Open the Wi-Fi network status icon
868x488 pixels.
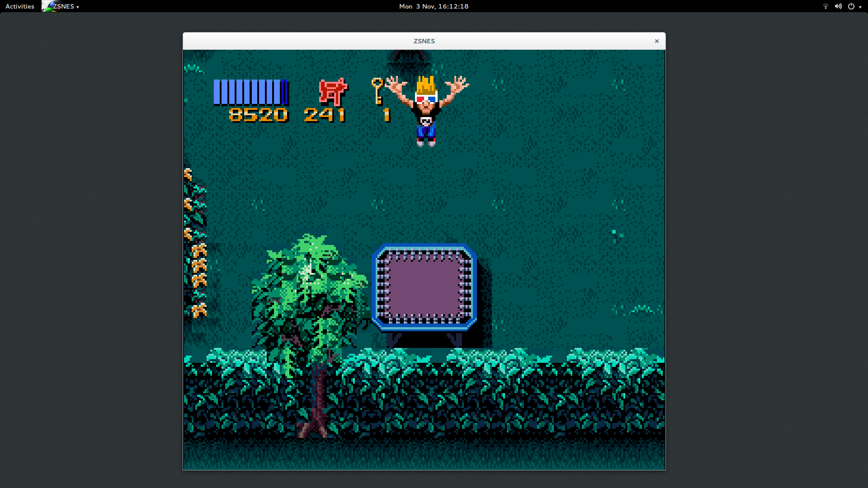(x=826, y=6)
